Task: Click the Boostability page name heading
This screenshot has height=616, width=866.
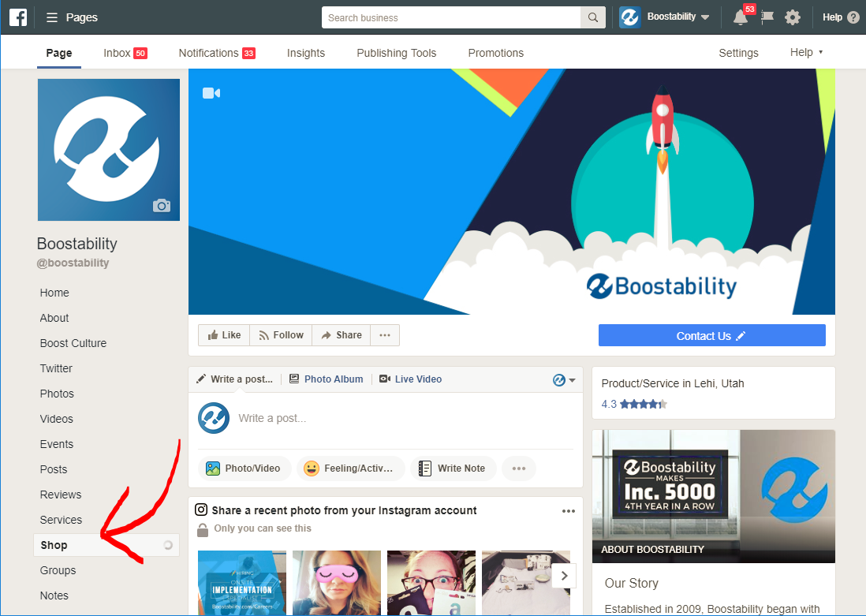Action: click(77, 244)
